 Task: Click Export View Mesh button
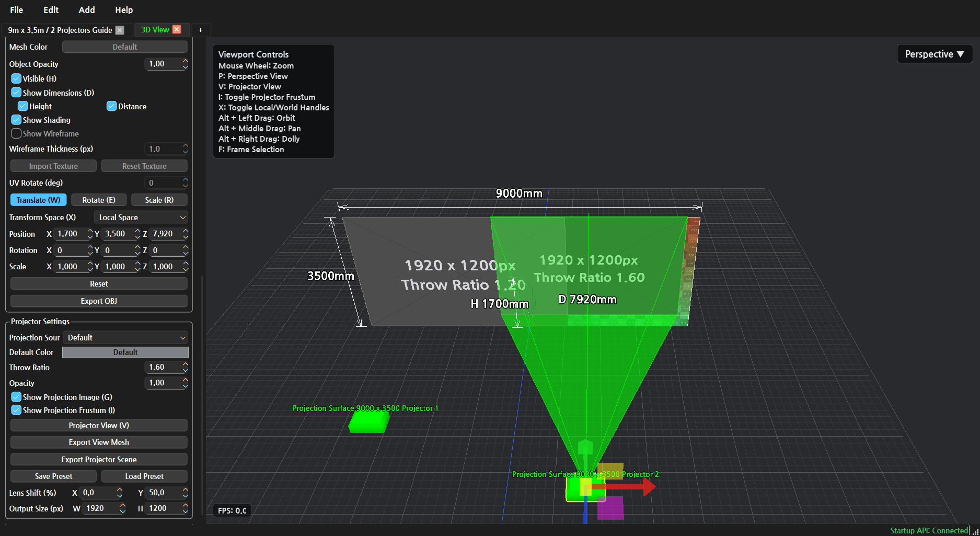99,442
